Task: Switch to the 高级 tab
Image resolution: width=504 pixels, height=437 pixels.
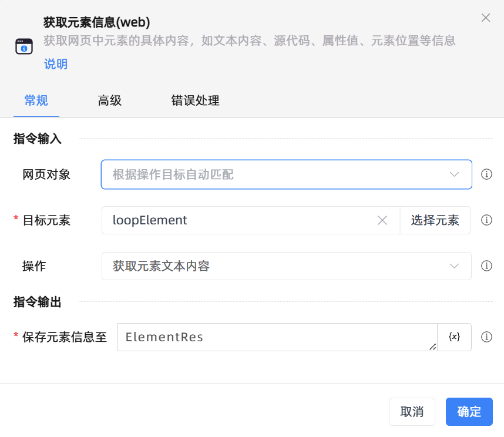Action: coord(109,100)
